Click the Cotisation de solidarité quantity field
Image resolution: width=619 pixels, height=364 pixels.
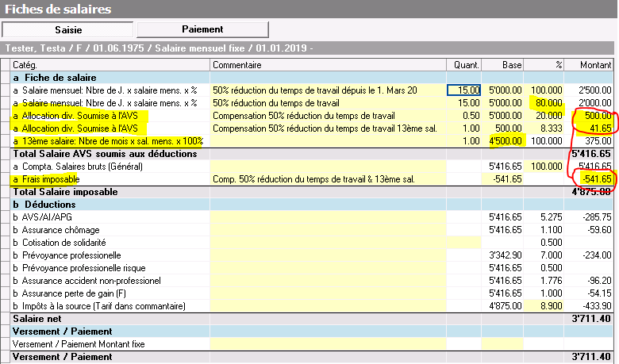click(x=464, y=243)
